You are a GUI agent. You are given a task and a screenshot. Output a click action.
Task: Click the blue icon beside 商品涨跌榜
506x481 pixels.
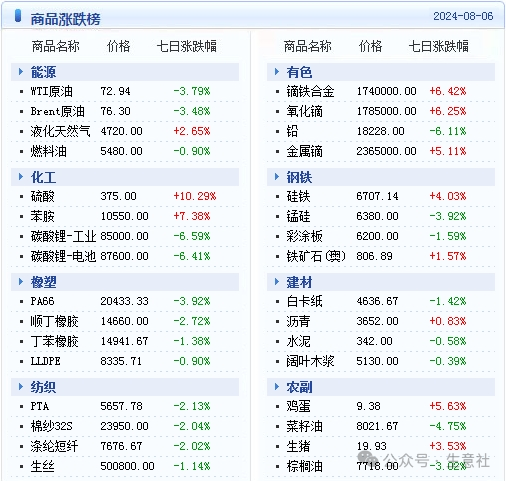pos(18,16)
